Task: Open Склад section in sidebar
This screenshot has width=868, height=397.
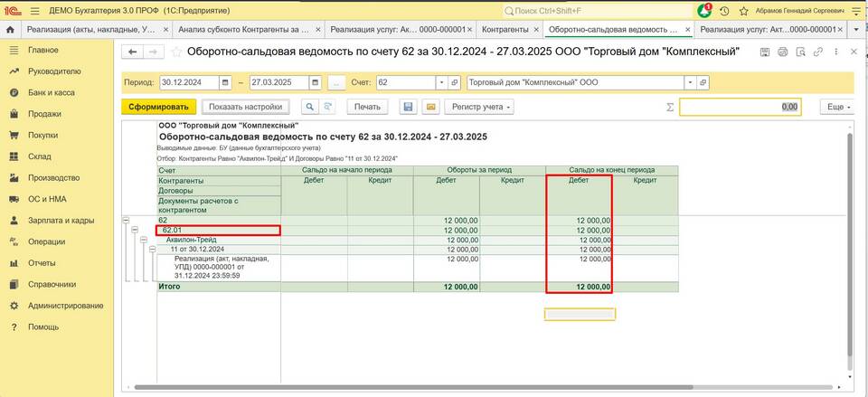Action: (39, 156)
